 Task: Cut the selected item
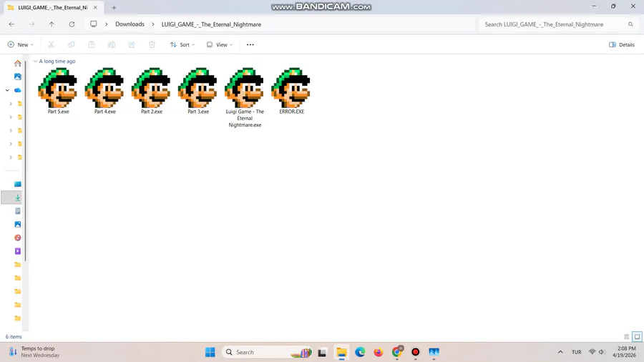pyautogui.click(x=52, y=44)
